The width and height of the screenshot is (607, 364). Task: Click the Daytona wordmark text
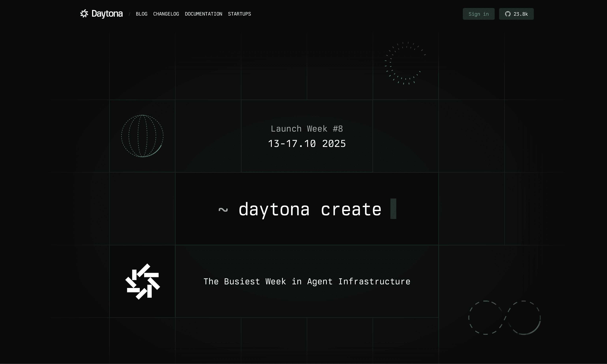pos(107,14)
